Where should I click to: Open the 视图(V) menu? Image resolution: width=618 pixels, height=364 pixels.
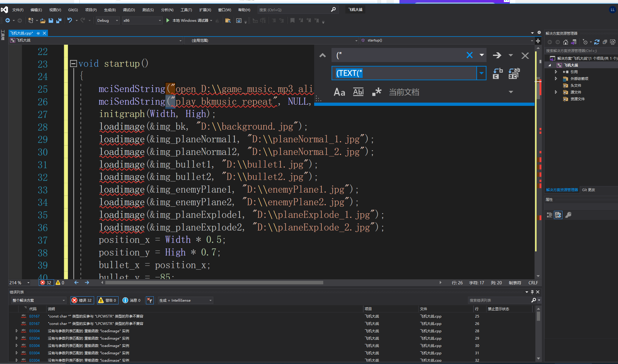pyautogui.click(x=55, y=10)
